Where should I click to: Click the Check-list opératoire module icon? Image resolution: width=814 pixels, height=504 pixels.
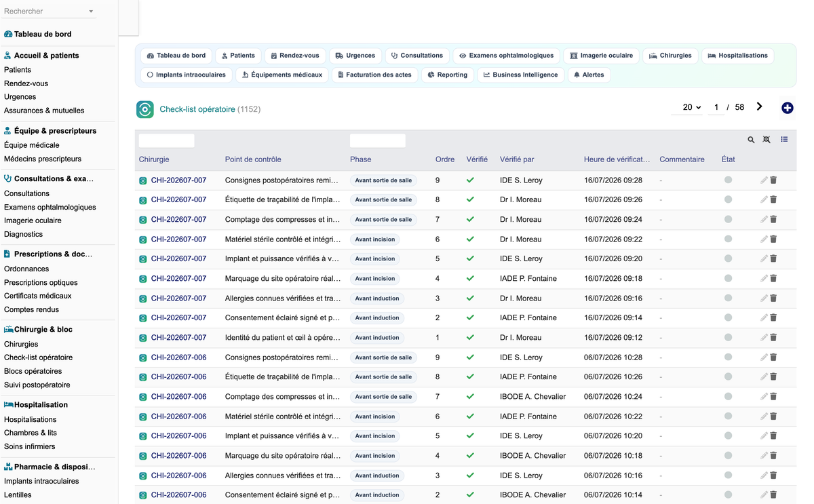tap(144, 109)
